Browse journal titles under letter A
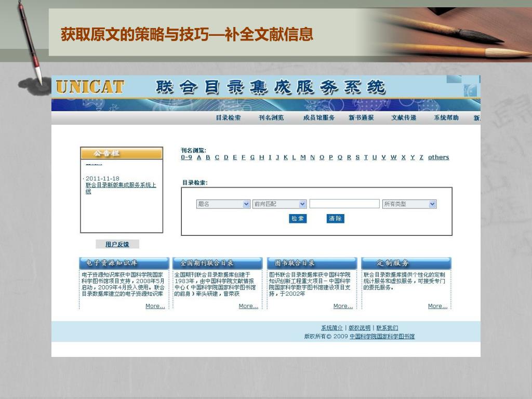The height and width of the screenshot is (399, 532). [x=199, y=157]
